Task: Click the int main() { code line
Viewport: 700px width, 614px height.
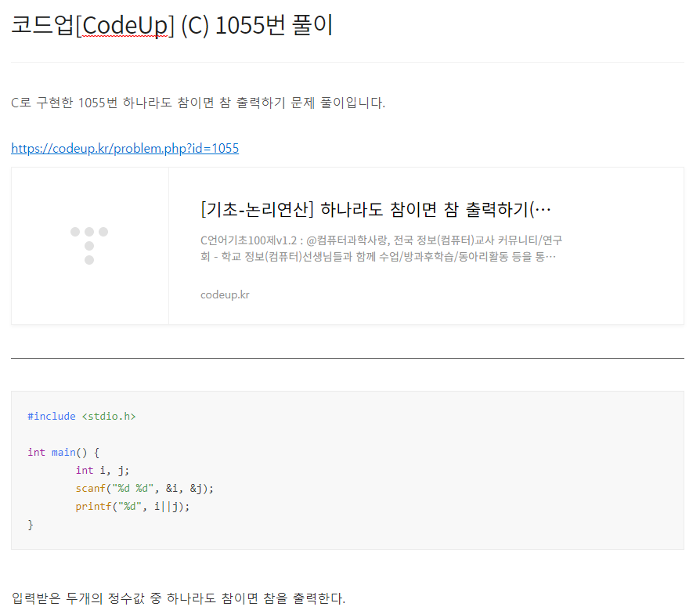Action: pos(63,453)
